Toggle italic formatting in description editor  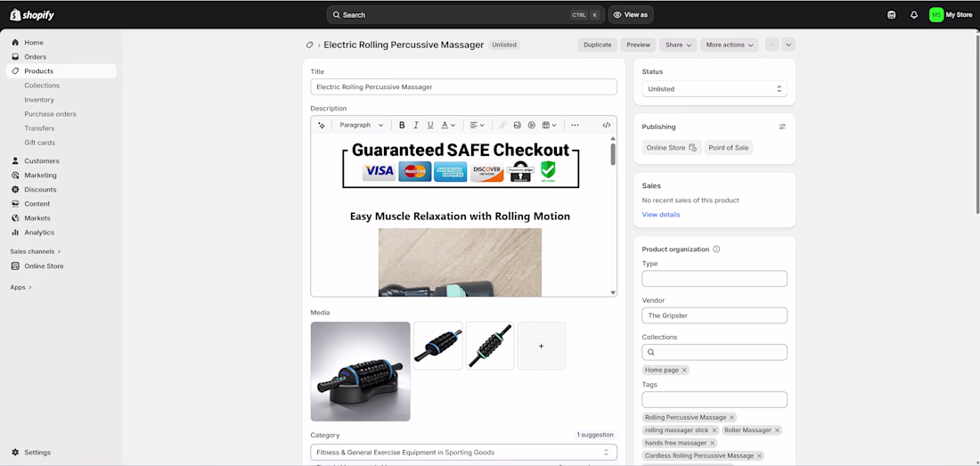click(416, 125)
